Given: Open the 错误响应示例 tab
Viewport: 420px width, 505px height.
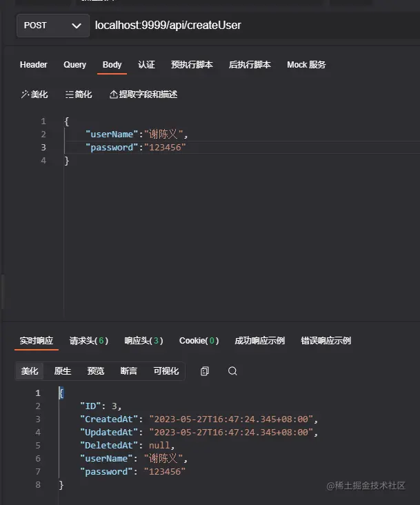Looking at the screenshot, I should click(326, 341).
